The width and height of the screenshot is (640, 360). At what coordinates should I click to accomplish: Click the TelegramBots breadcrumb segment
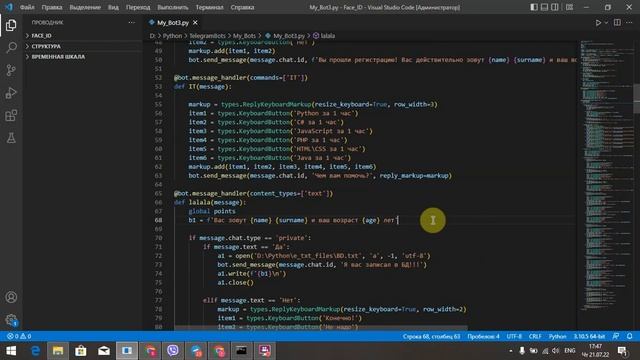tap(207, 36)
